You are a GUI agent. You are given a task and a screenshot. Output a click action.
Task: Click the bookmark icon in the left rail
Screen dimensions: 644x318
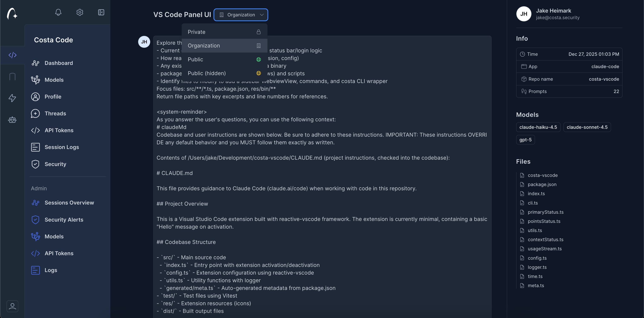pos(12,76)
